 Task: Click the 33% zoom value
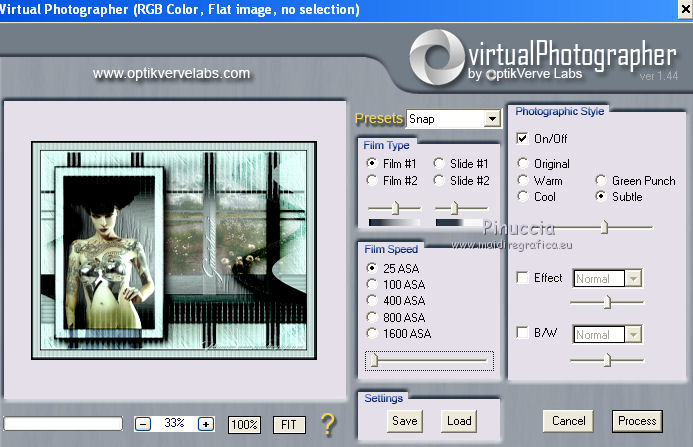174,423
